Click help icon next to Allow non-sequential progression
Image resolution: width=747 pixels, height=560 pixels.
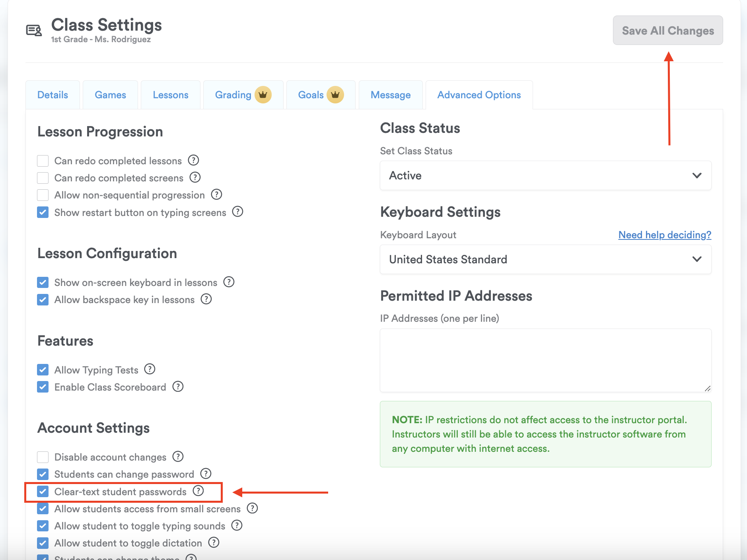tap(216, 194)
